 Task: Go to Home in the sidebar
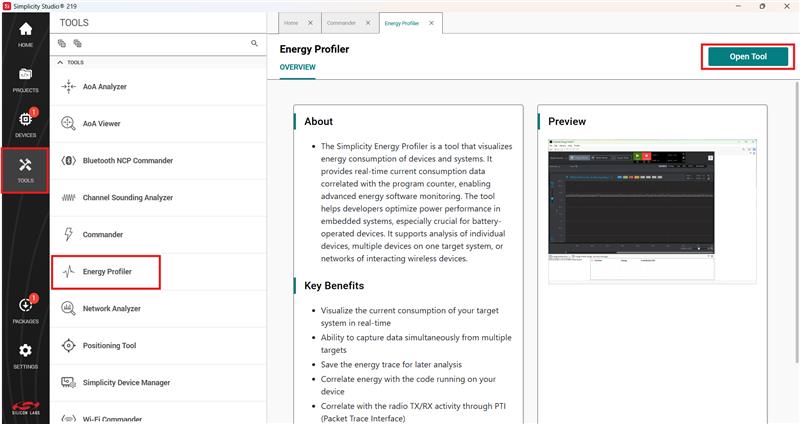(x=25, y=35)
